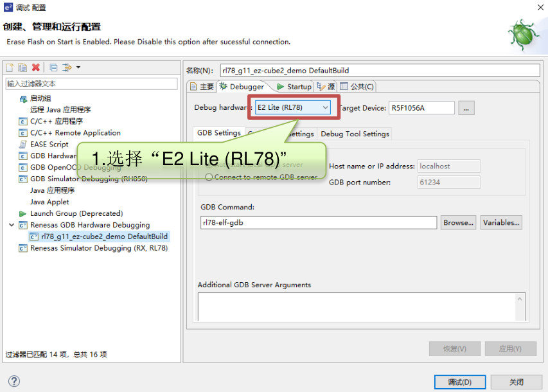This screenshot has height=392, width=548.
Task: Click the Browse... button
Action: (458, 223)
